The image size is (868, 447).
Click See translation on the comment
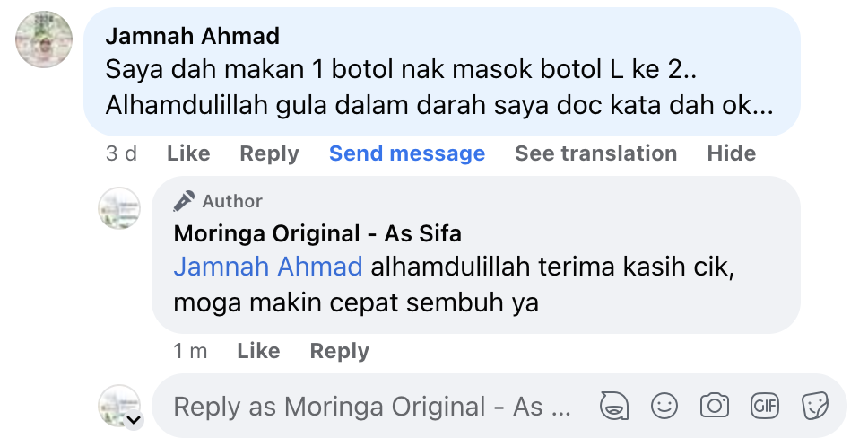[595, 153]
